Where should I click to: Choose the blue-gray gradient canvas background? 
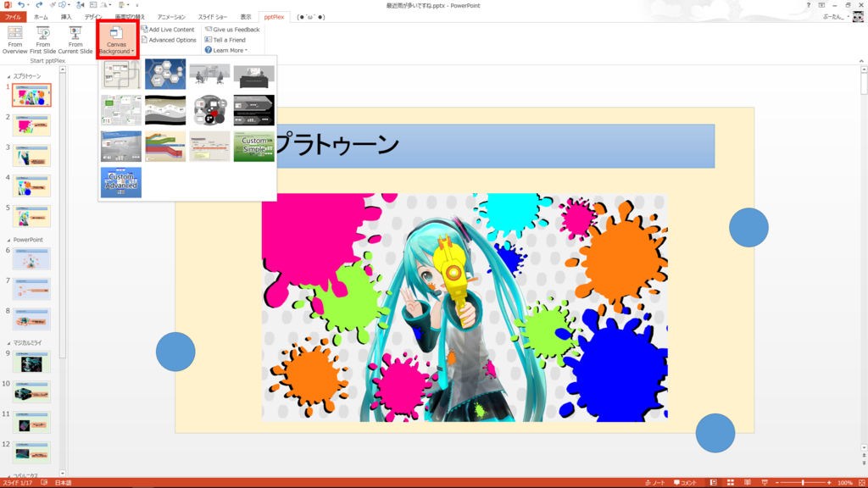point(121,146)
